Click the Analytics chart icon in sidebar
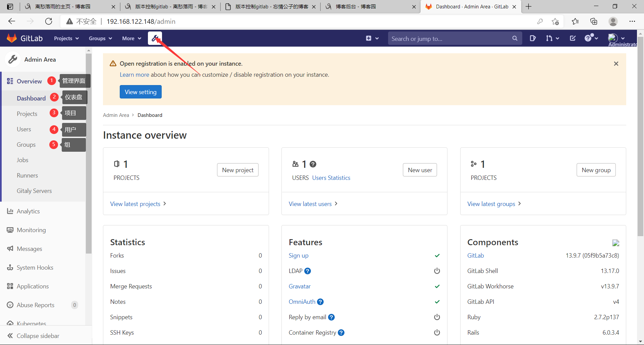644x345 pixels. pyautogui.click(x=10, y=211)
